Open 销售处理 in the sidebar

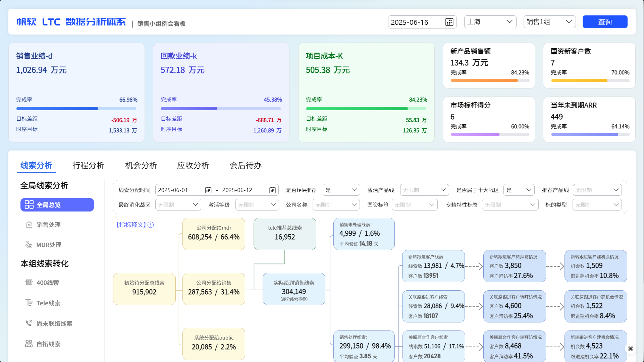(x=48, y=225)
